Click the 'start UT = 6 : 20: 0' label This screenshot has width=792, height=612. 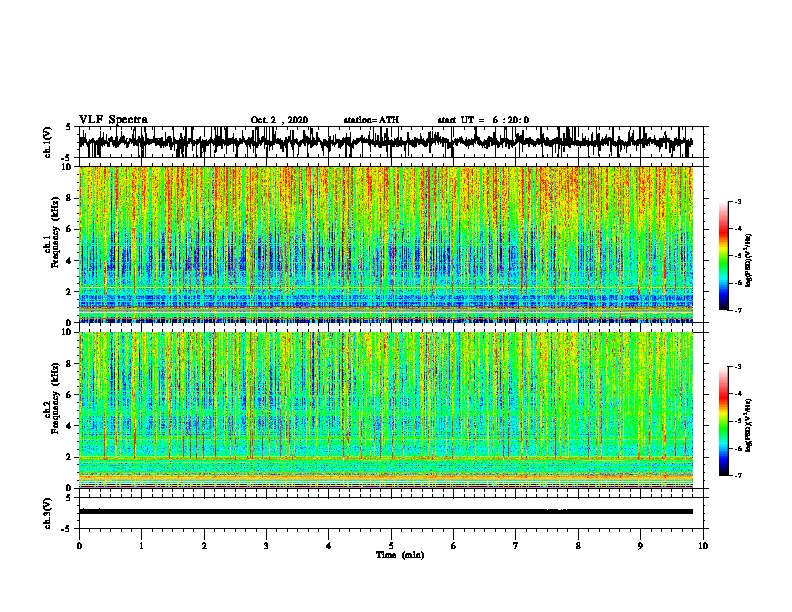483,120
